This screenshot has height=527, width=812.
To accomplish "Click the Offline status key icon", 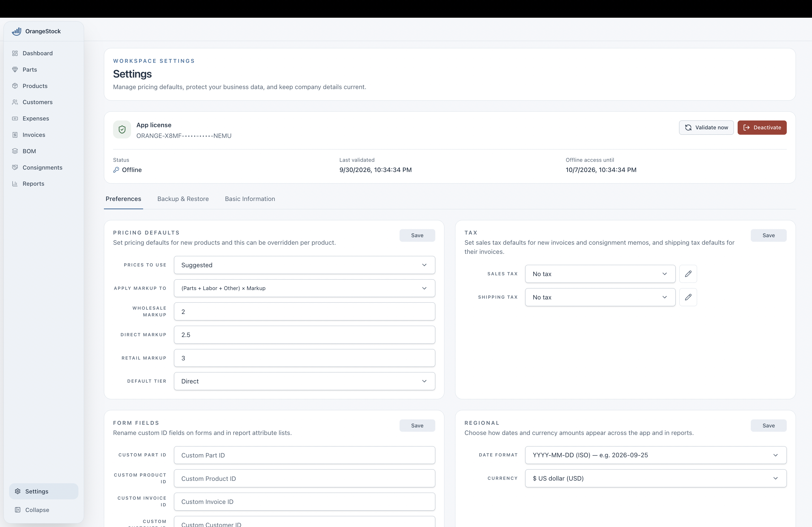I will 116,170.
